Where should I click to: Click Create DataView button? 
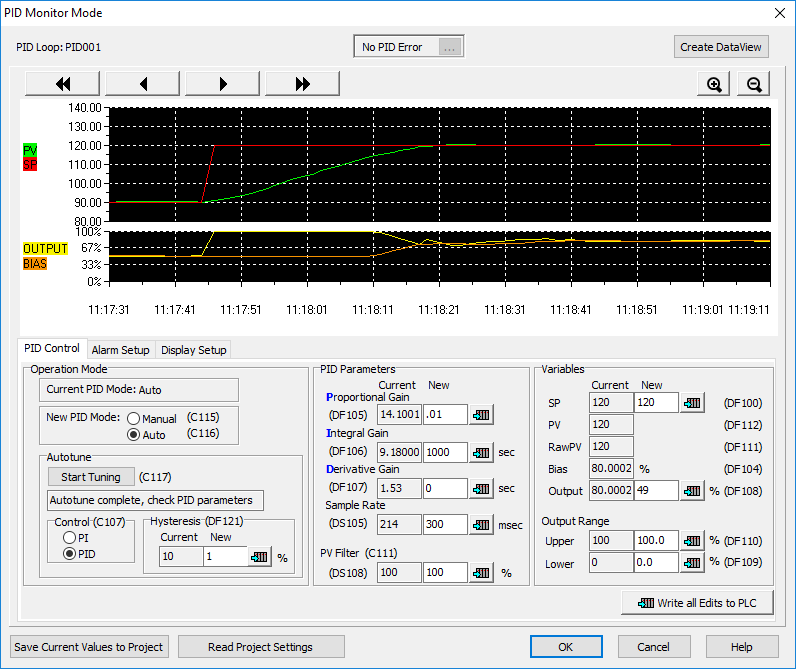(721, 47)
